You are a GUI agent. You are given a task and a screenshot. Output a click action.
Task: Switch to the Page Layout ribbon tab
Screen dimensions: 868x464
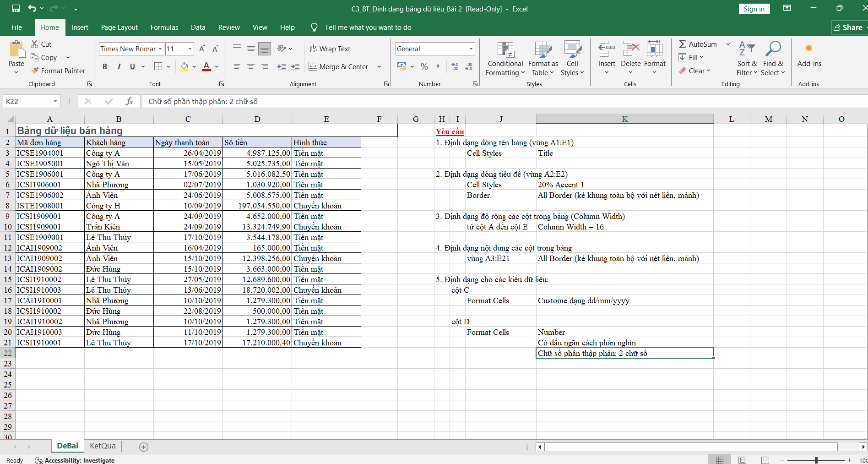point(119,27)
